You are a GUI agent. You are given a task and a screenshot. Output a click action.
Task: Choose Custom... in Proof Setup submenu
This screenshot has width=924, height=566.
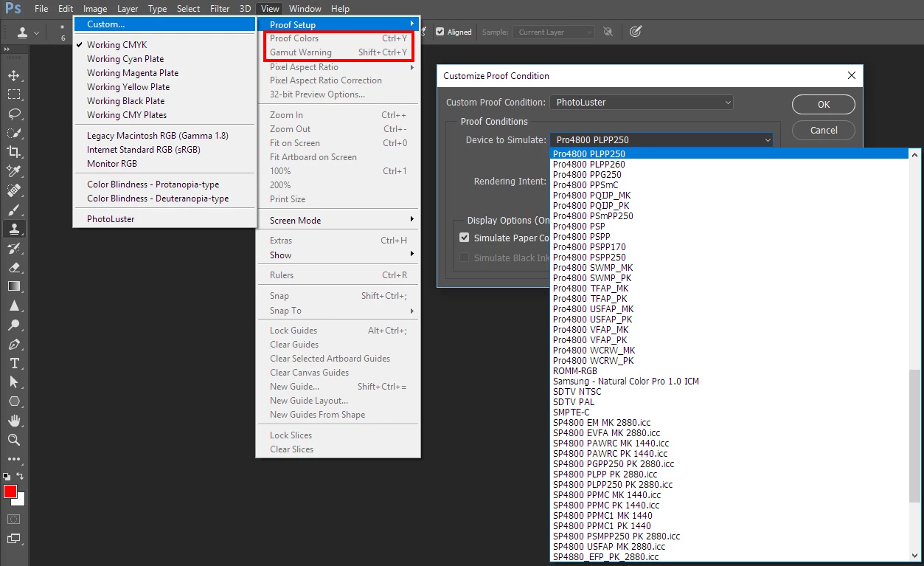[164, 24]
